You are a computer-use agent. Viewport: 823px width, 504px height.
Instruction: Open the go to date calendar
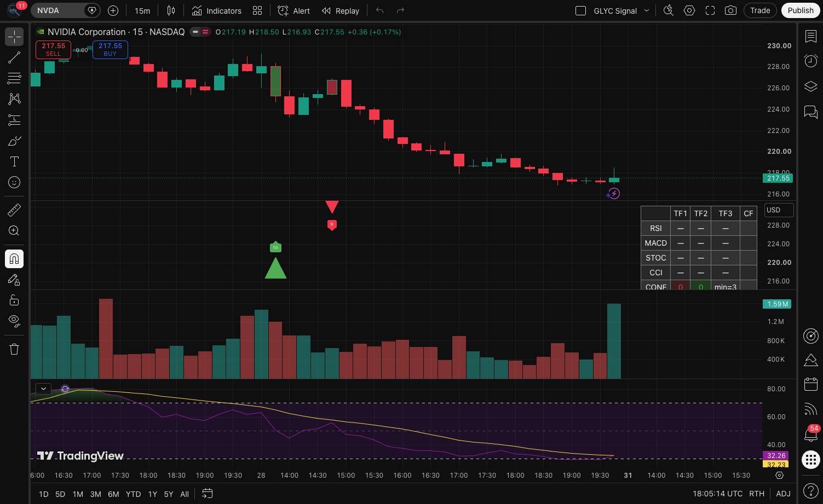point(207,494)
